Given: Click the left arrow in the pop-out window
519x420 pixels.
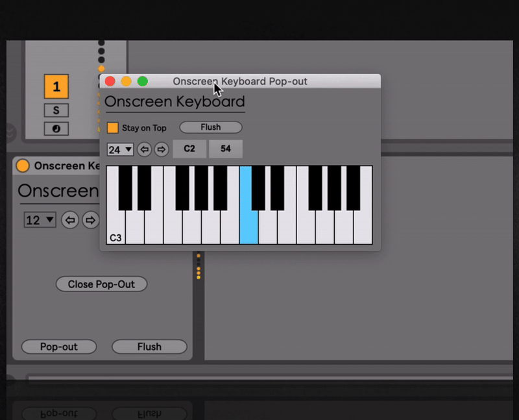Looking at the screenshot, I should pyautogui.click(x=144, y=149).
